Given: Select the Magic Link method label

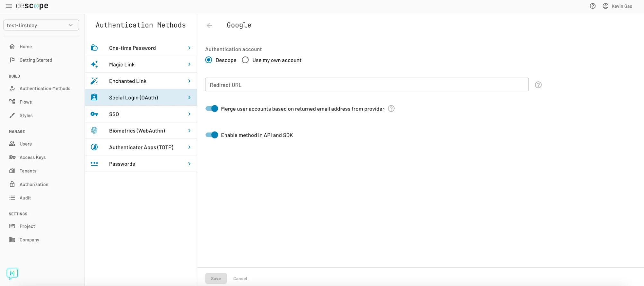Looking at the screenshot, I should 122,64.
